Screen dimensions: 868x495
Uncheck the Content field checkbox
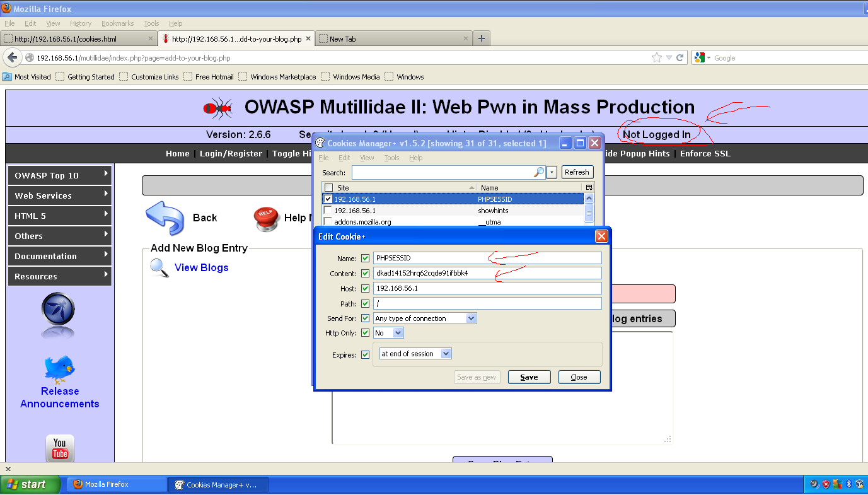click(366, 274)
